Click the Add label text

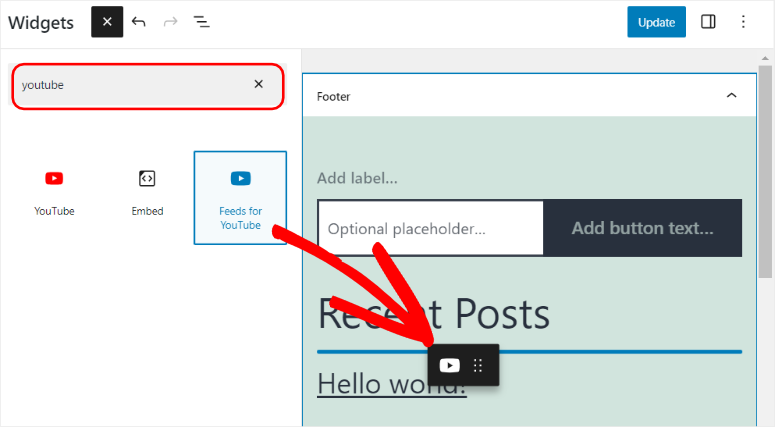357,178
